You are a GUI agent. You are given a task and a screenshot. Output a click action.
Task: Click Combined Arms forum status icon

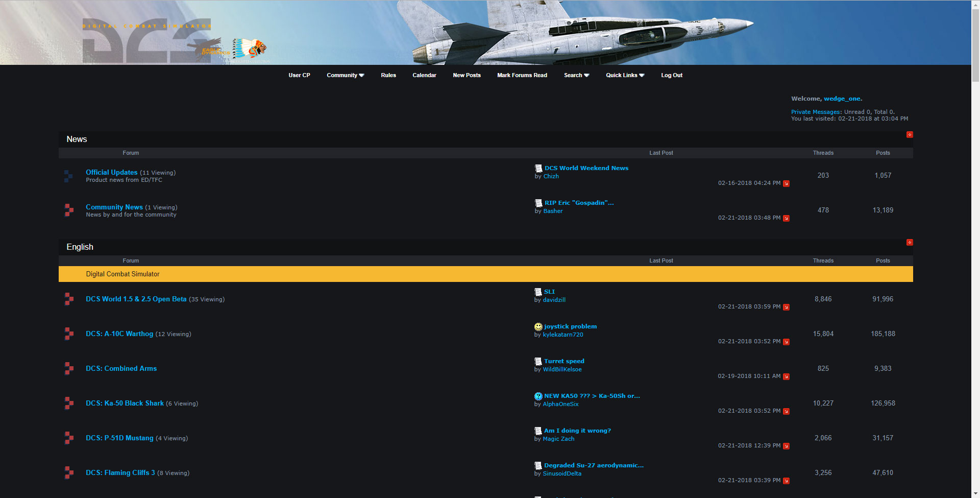(69, 368)
